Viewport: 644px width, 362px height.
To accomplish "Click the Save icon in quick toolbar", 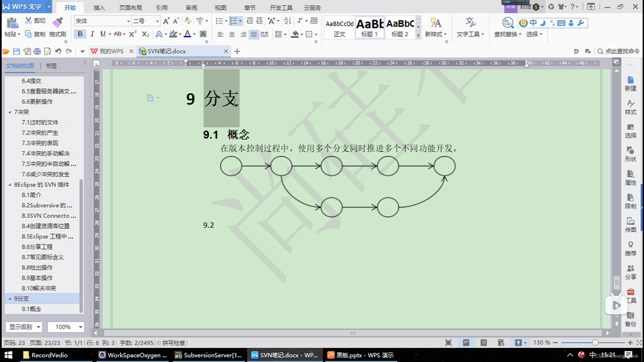I will (16, 51).
